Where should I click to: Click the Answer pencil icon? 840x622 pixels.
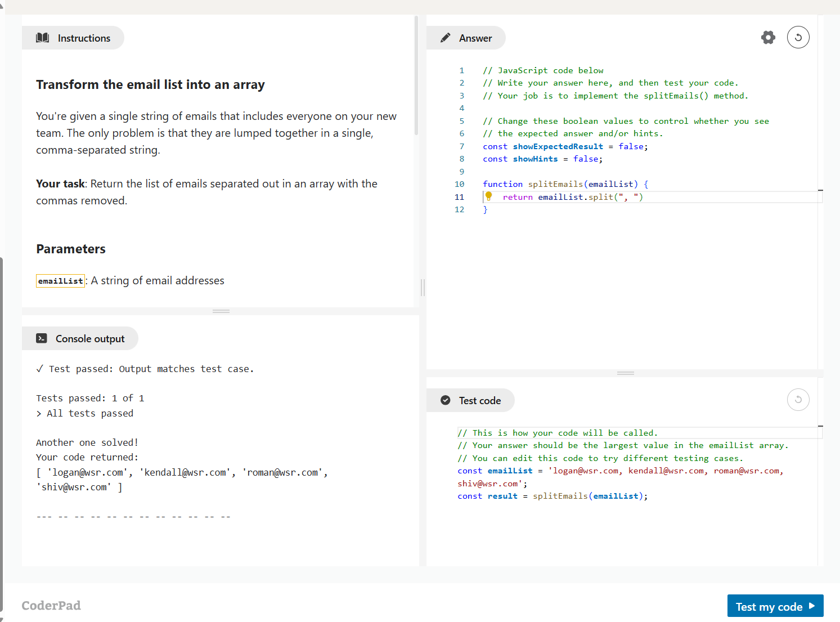(445, 38)
